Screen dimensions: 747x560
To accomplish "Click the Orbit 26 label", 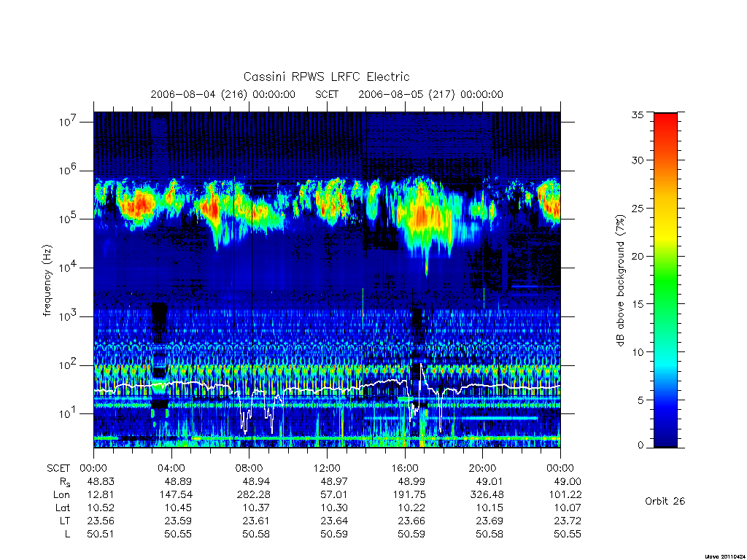I will click(x=665, y=501).
